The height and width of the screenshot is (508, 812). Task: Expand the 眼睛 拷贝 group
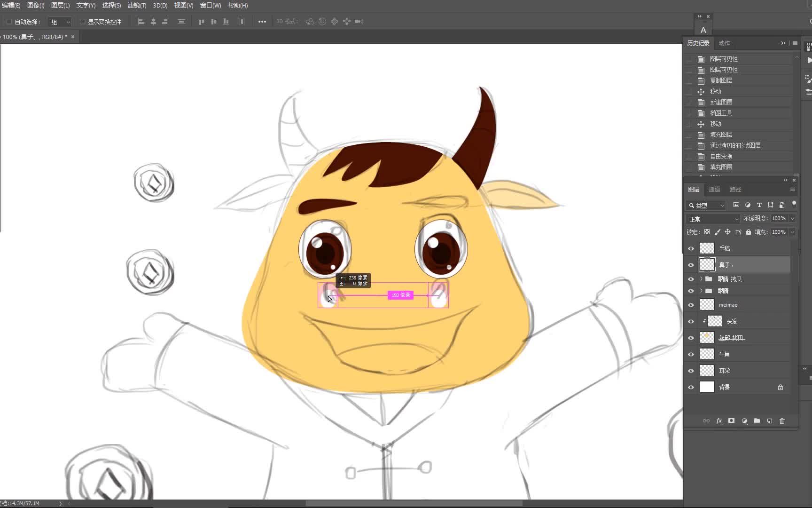pyautogui.click(x=701, y=279)
